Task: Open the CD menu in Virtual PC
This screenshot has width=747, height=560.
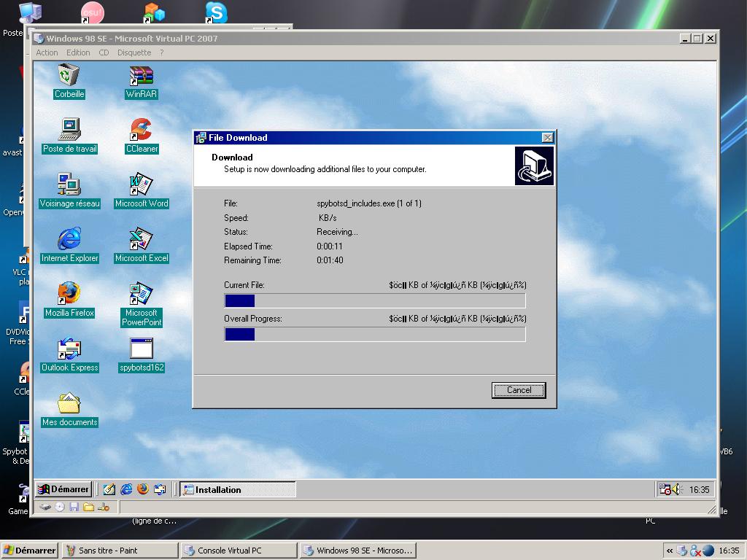Action: (x=104, y=52)
